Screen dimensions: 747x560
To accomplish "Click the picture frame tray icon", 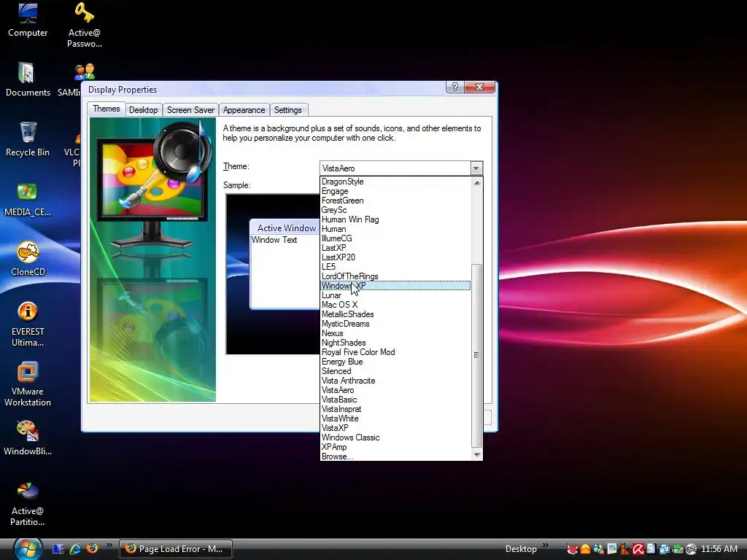I will click(x=612, y=549).
